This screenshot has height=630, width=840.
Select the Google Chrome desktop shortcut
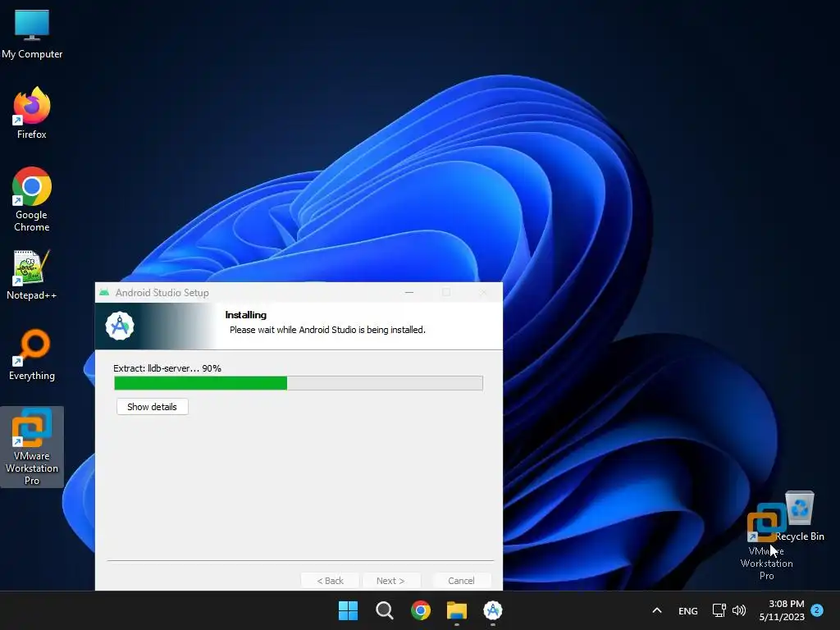tap(32, 199)
